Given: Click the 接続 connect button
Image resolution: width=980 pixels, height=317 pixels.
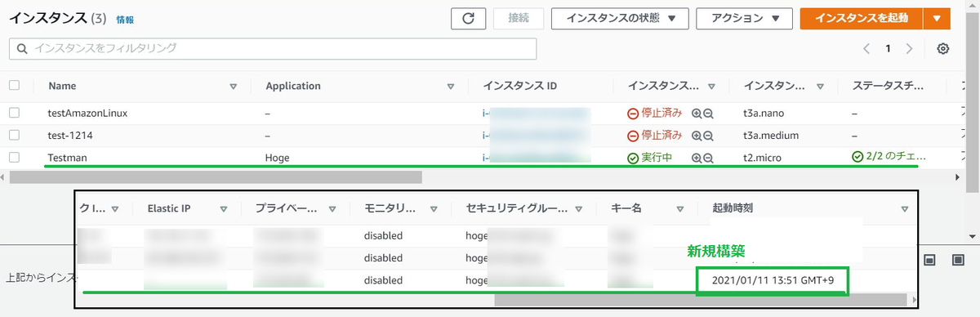Looking at the screenshot, I should [519, 19].
